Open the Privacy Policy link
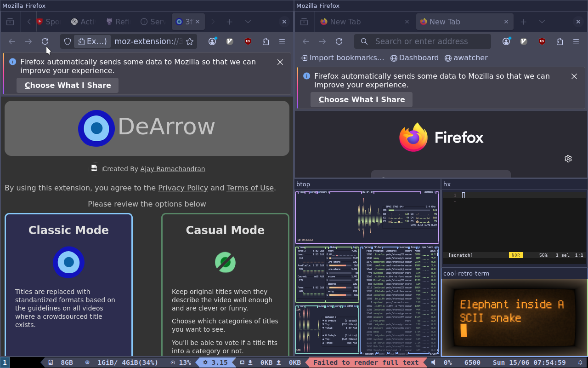588x368 pixels. pos(183,188)
